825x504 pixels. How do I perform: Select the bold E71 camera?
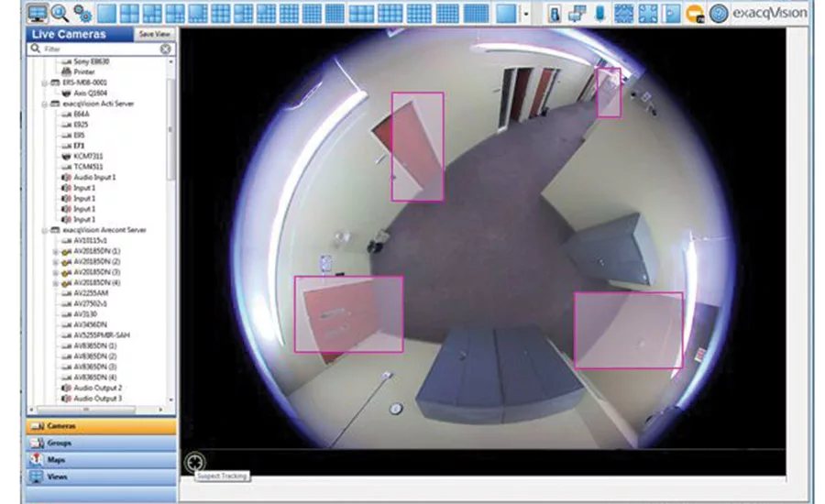[79, 145]
